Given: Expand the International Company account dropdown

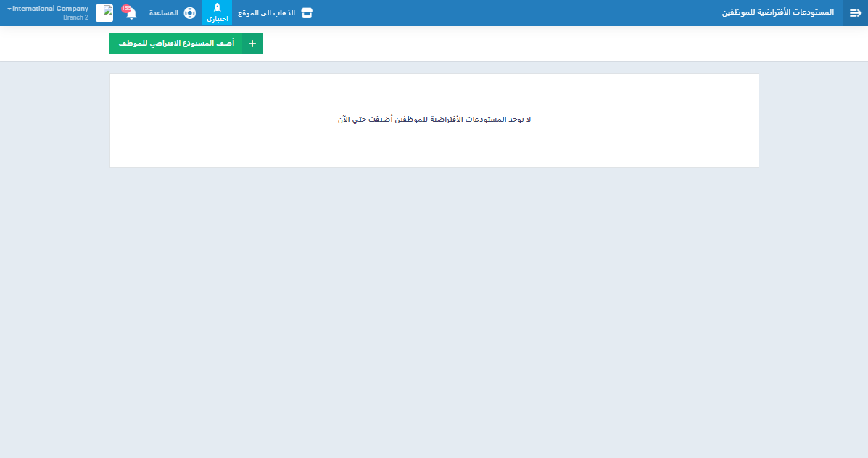Looking at the screenshot, I should point(50,9).
